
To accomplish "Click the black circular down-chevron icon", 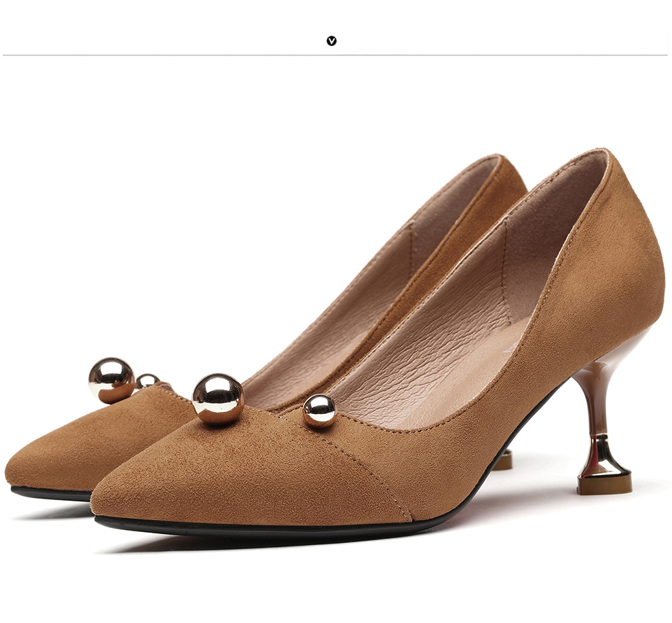I will click(331, 41).
